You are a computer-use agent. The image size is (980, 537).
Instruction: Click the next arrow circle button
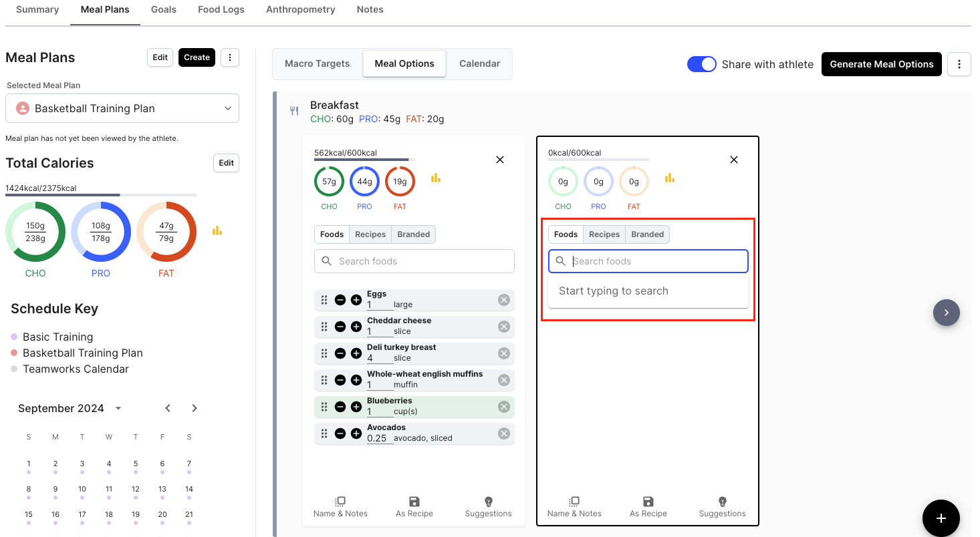tap(947, 313)
